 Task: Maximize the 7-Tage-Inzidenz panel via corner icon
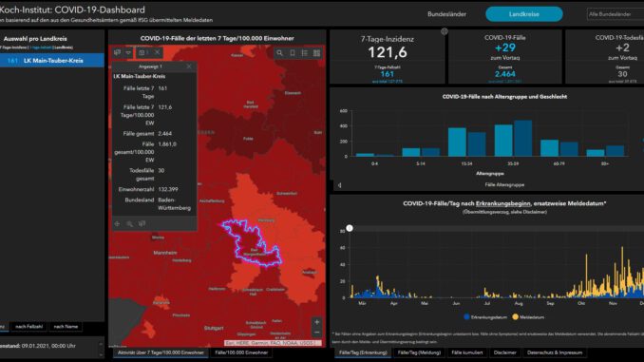(x=445, y=31)
